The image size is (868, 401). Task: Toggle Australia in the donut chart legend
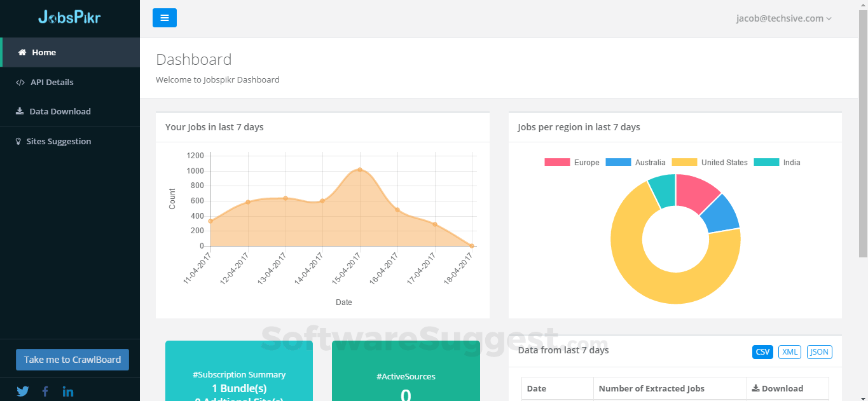[638, 162]
